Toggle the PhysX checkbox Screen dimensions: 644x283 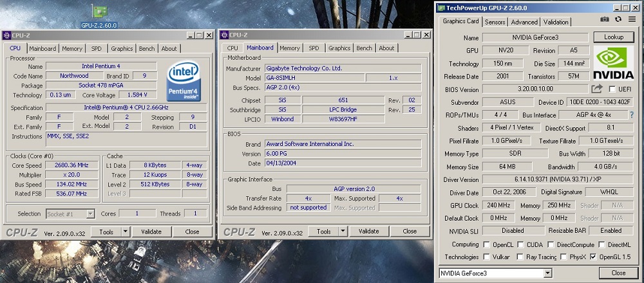point(563,257)
